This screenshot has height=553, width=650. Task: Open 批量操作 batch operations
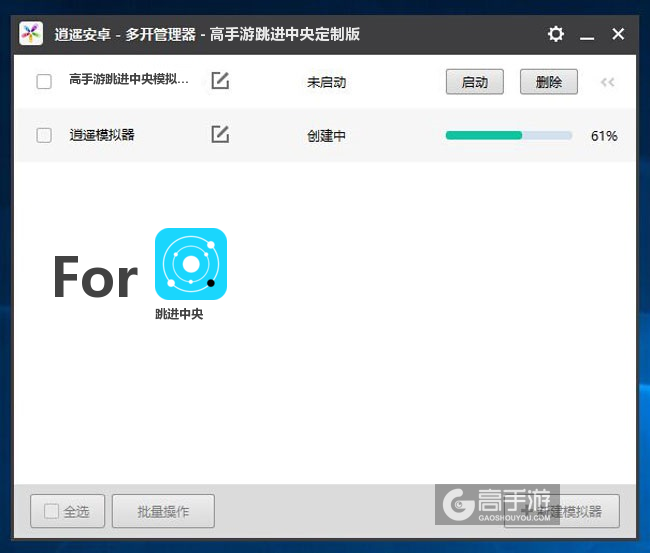(x=163, y=511)
